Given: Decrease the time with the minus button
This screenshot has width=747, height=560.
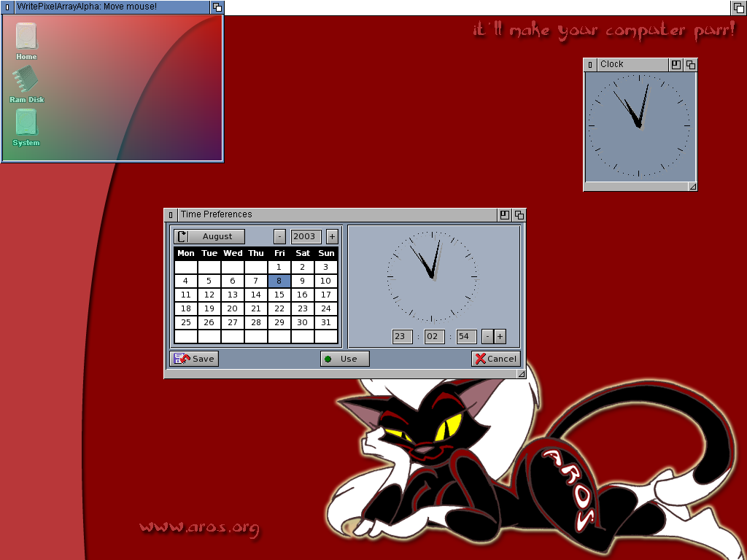Looking at the screenshot, I should coord(487,337).
